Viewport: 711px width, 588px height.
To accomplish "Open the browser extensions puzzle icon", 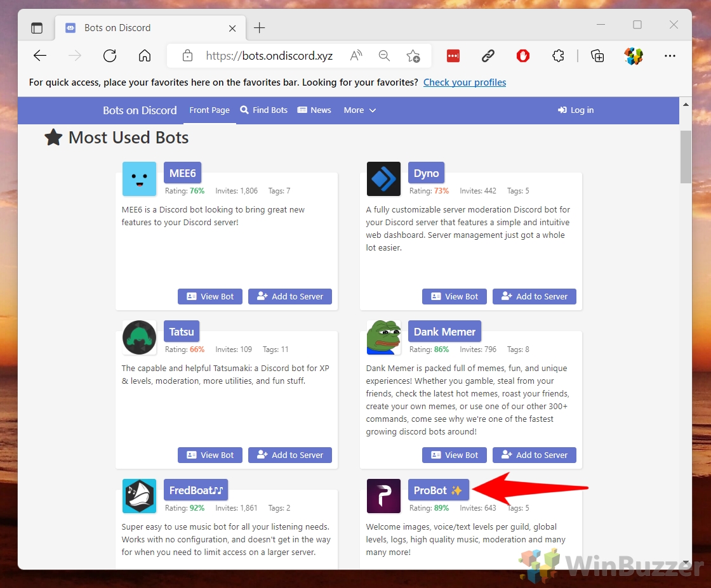I will pyautogui.click(x=558, y=56).
